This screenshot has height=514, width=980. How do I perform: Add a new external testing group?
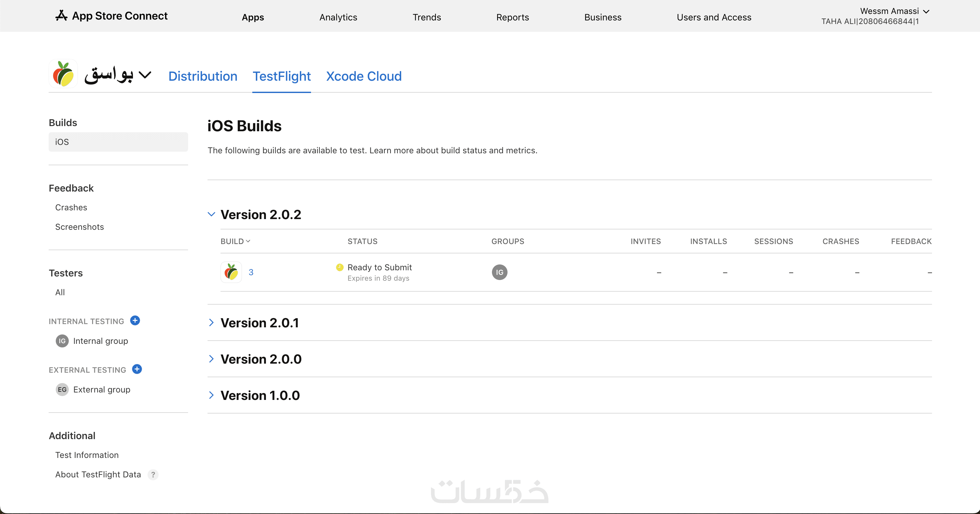[x=137, y=369]
